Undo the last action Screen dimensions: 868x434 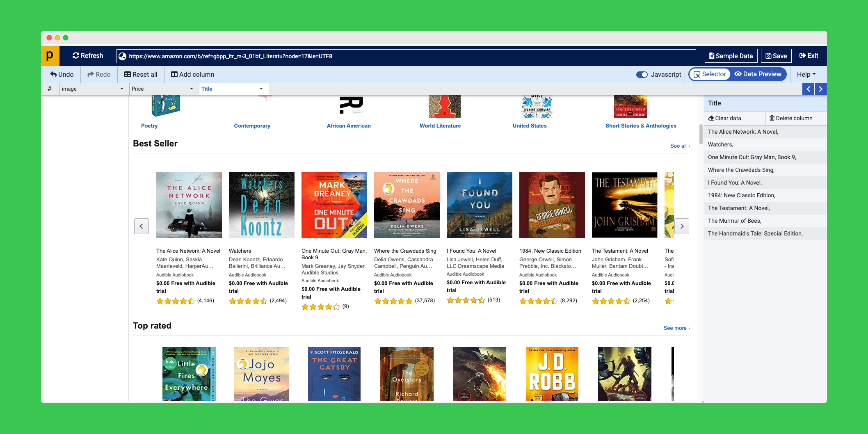(62, 74)
